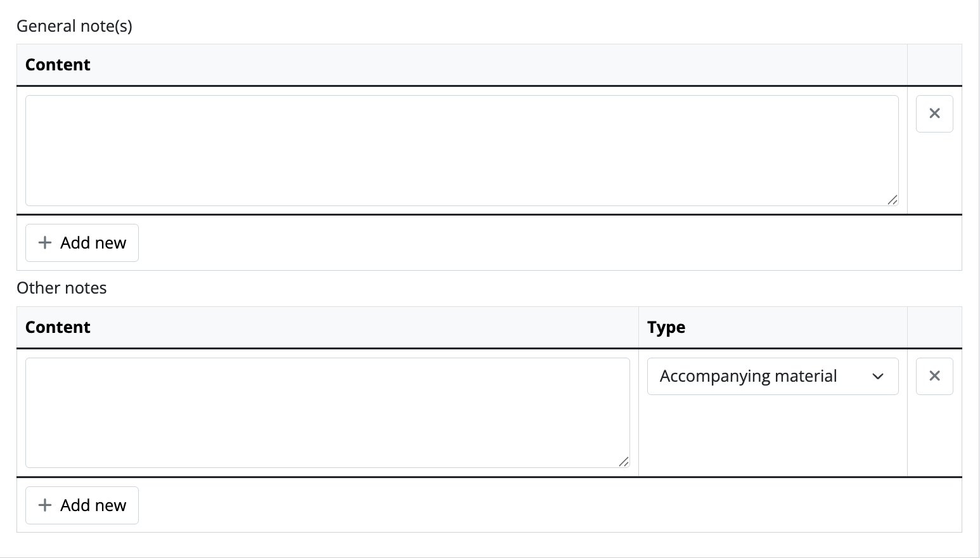Remove the Other notes row with X
Viewport: 980px width, 558px height.
[934, 376]
